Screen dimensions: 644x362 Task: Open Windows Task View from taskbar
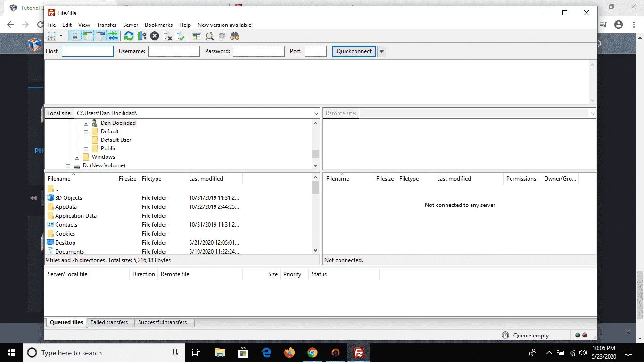pos(196,353)
